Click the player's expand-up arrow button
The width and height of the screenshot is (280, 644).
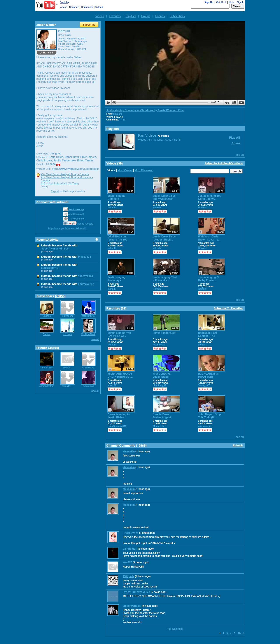[241, 103]
